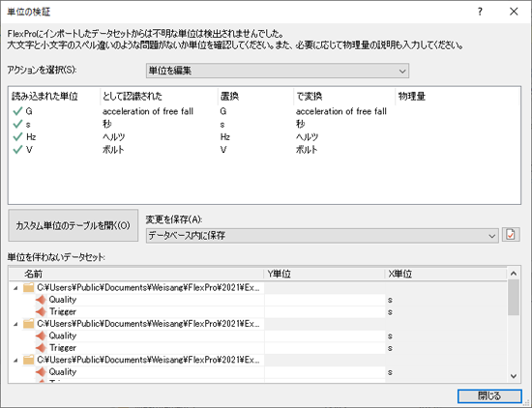Click the 閉じる button

pos(489,395)
